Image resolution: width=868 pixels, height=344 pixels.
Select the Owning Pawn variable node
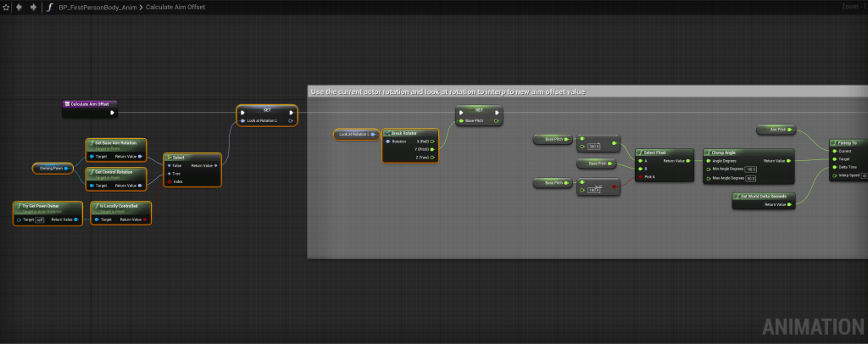[x=53, y=168]
